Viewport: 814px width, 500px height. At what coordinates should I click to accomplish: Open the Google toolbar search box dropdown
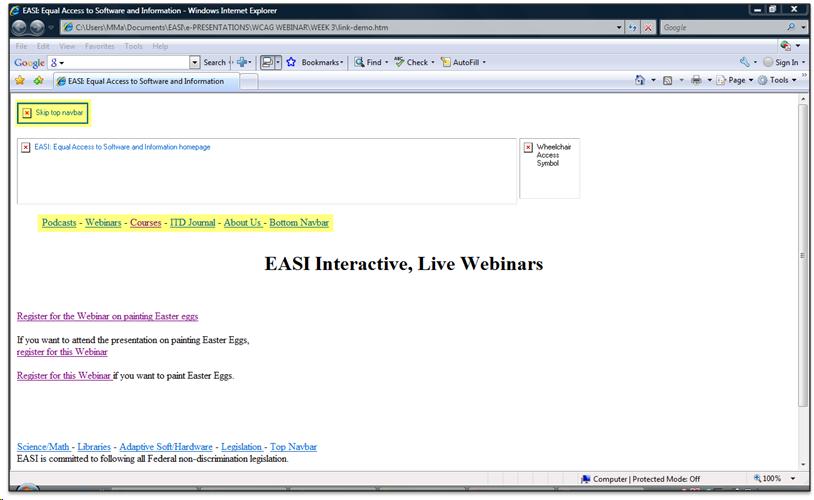pos(194,62)
